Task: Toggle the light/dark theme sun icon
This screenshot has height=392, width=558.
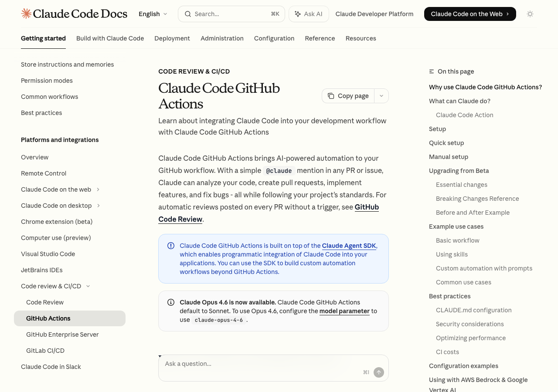Action: (530, 14)
